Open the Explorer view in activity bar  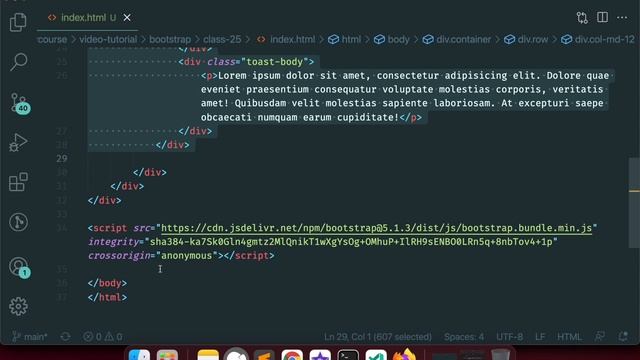tap(18, 22)
